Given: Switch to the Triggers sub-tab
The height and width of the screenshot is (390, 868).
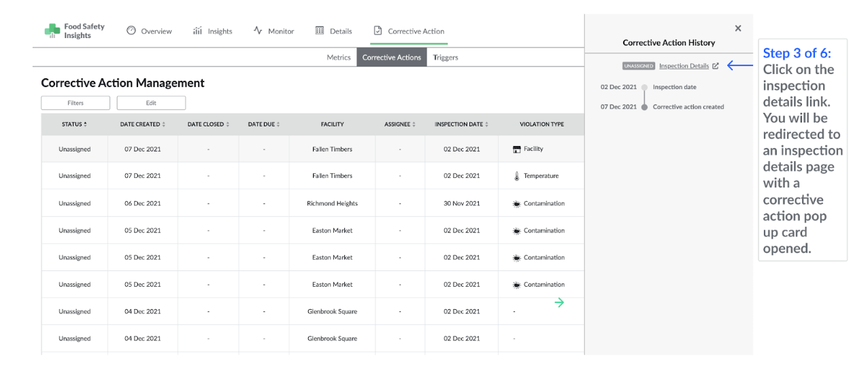Looking at the screenshot, I should pyautogui.click(x=446, y=58).
